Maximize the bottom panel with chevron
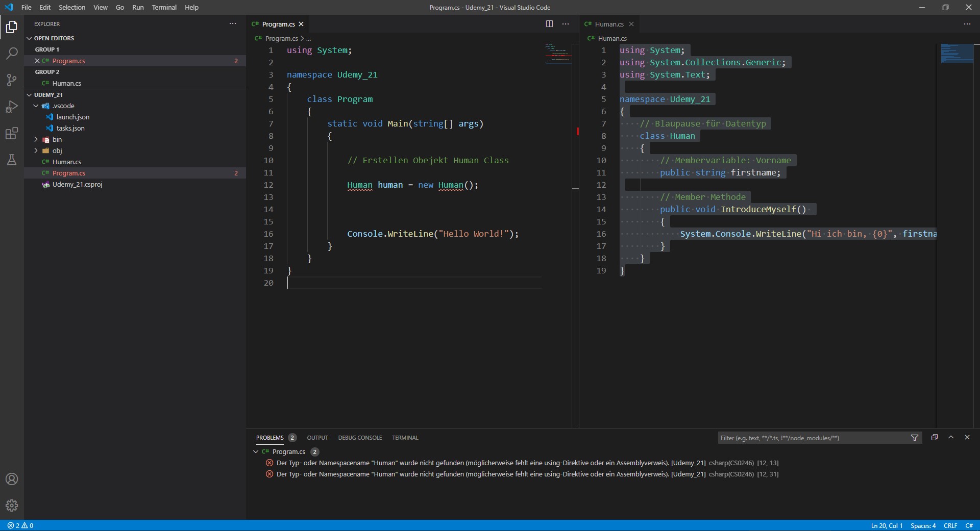 click(951, 437)
